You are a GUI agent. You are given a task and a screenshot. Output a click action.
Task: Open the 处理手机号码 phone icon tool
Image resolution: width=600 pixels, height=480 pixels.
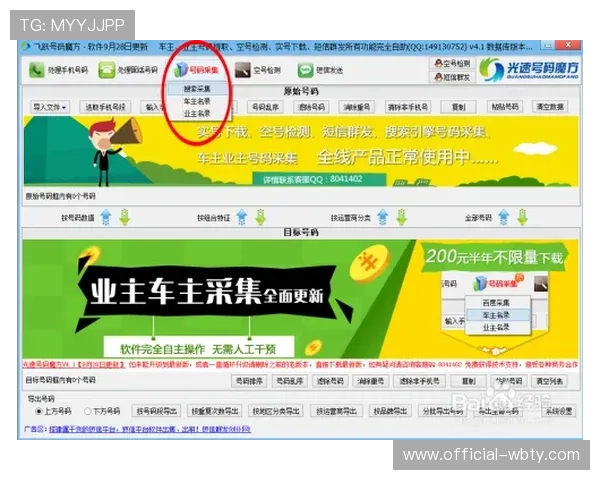(59, 70)
